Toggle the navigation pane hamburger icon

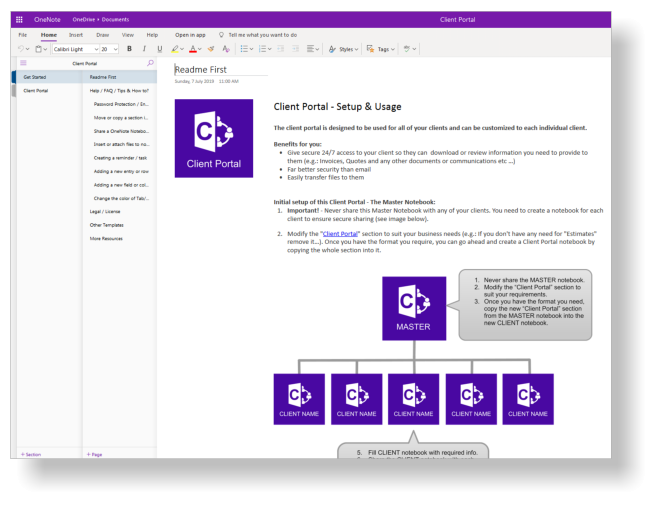point(24,63)
